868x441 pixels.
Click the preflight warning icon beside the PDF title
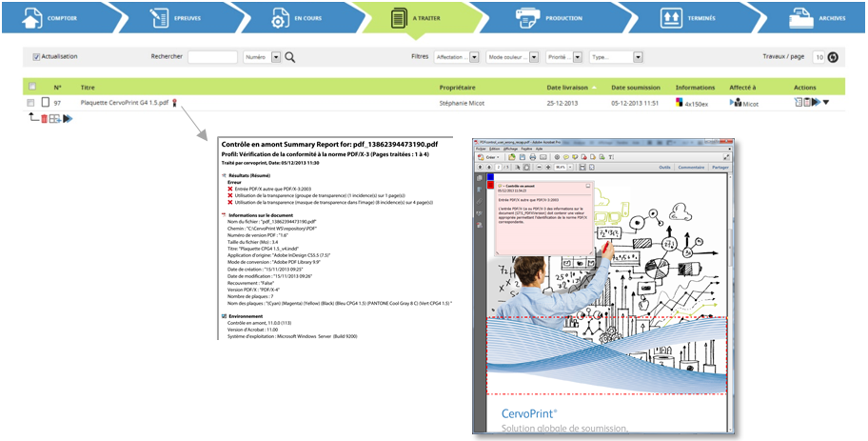pyautogui.click(x=175, y=102)
